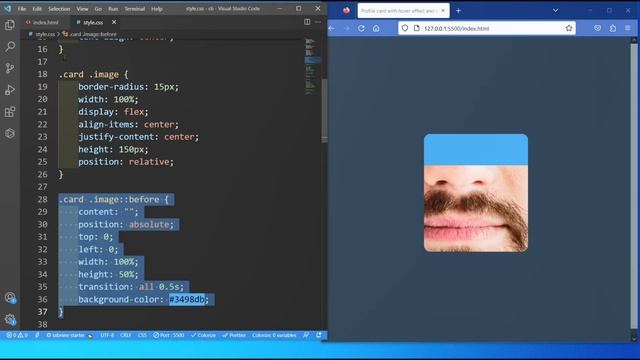Open the Selection menu
640x360 pixels.
(59, 9)
